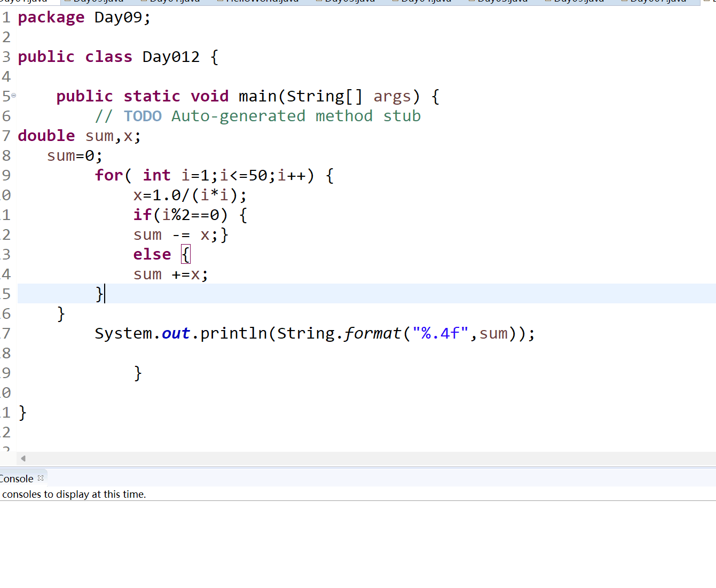Click the 'x=1.0/(i*i);' statement
The height and width of the screenshot is (588, 716).
190,195
